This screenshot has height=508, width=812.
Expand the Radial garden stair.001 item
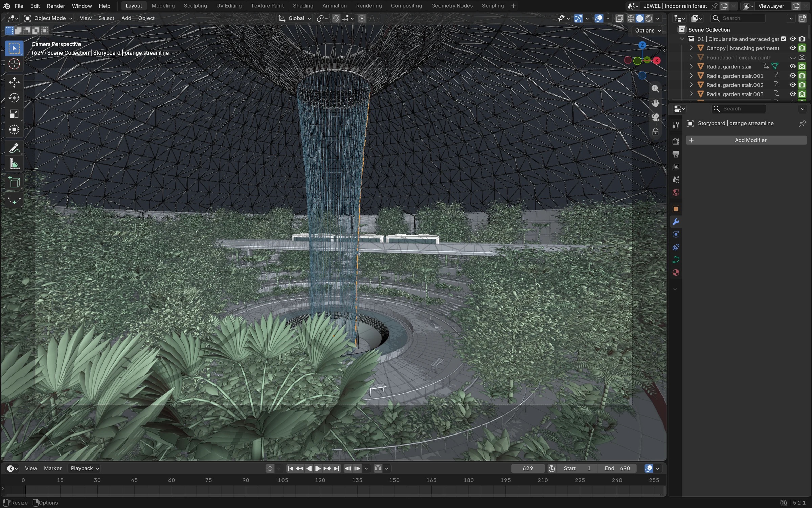tap(691, 76)
